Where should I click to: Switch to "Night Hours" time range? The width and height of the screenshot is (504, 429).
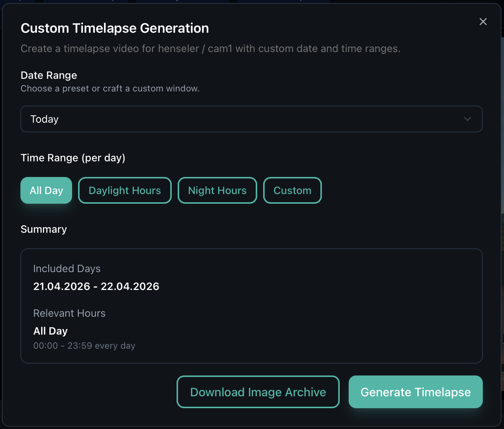pyautogui.click(x=217, y=190)
